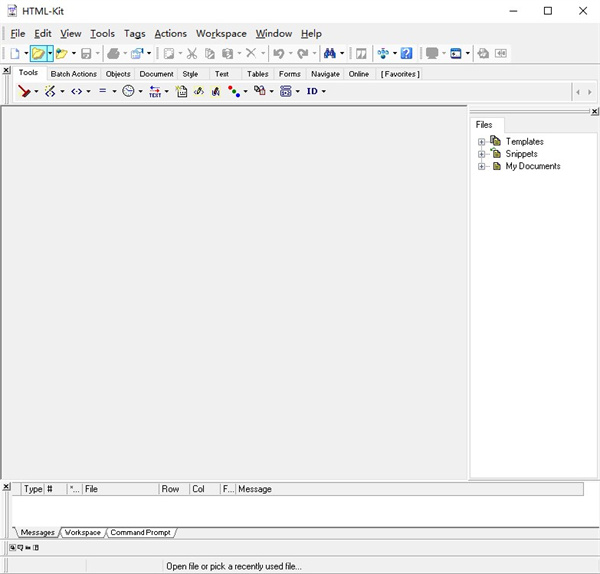Screen dimensions: 600x574
Task: Switch to the Batch Actions tab
Action: 73,74
